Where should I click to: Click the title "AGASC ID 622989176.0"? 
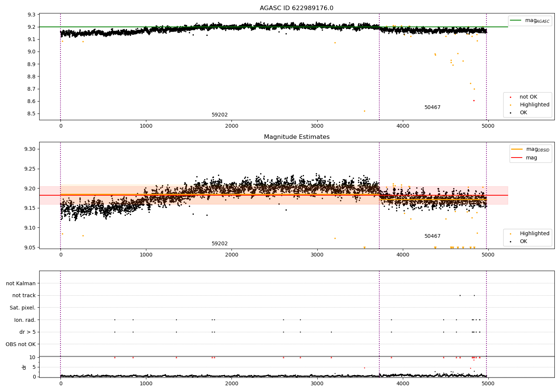(x=296, y=8)
